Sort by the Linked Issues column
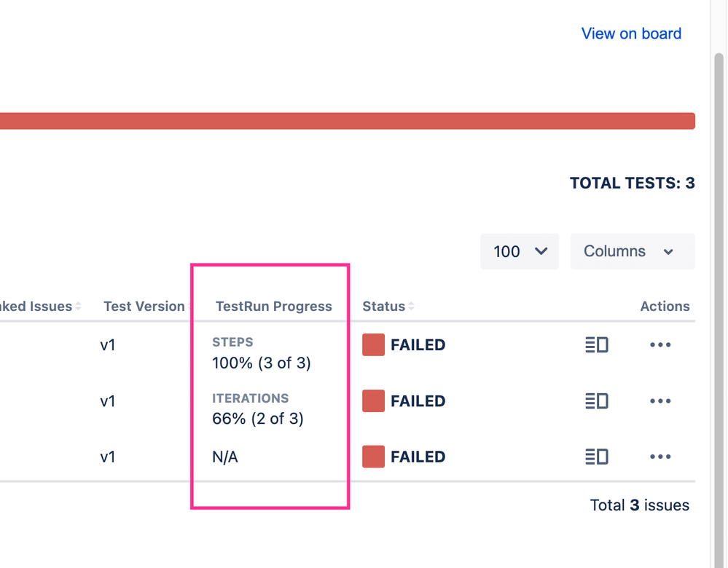Viewport: 728px width, 568px height. click(x=40, y=307)
